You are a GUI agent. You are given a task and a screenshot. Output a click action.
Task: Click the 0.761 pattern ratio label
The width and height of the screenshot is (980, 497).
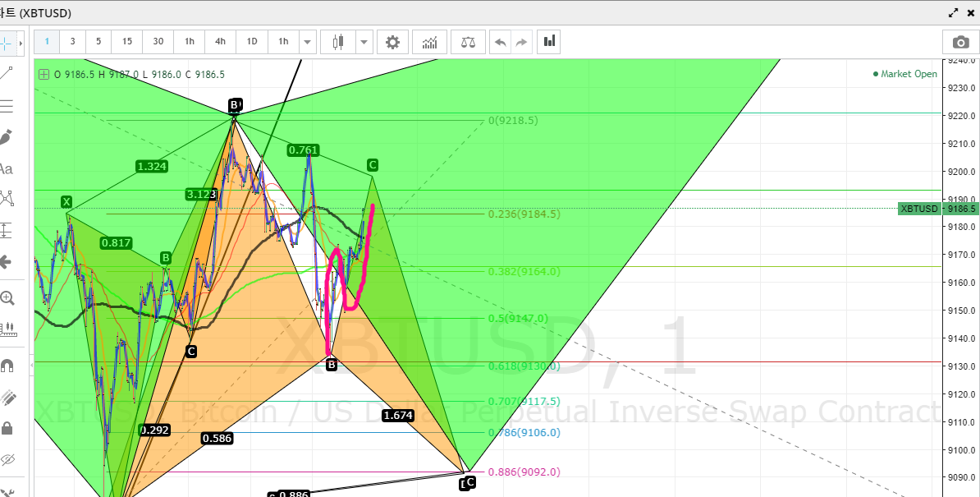[x=303, y=150]
